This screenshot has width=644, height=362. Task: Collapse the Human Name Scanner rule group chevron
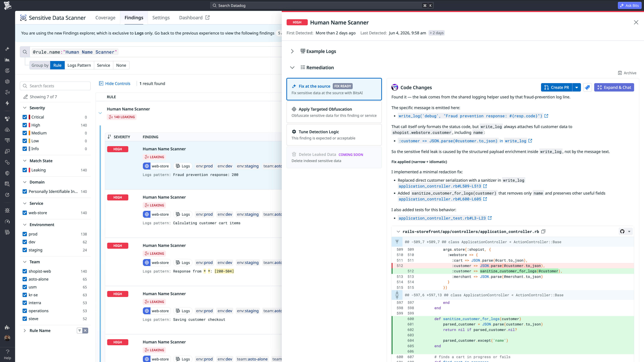tap(100, 113)
